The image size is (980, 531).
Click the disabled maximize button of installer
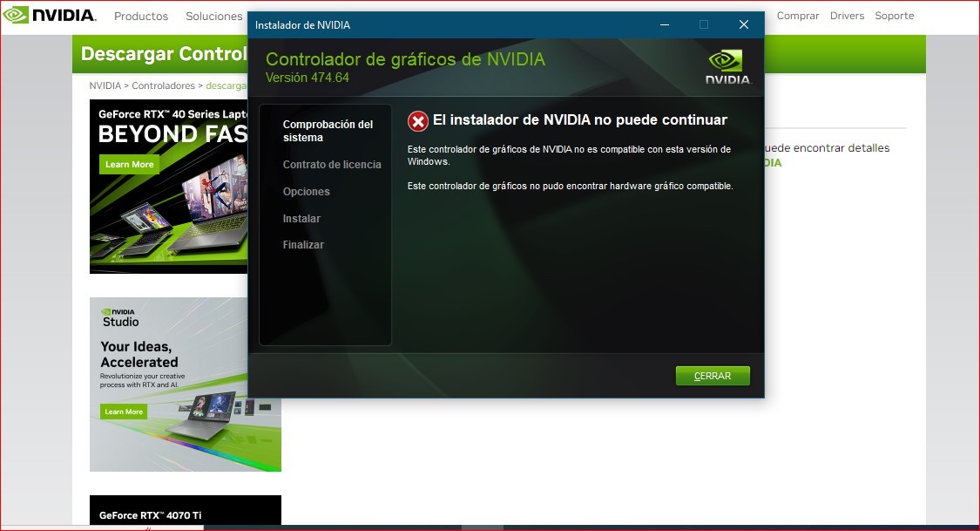coord(704,24)
